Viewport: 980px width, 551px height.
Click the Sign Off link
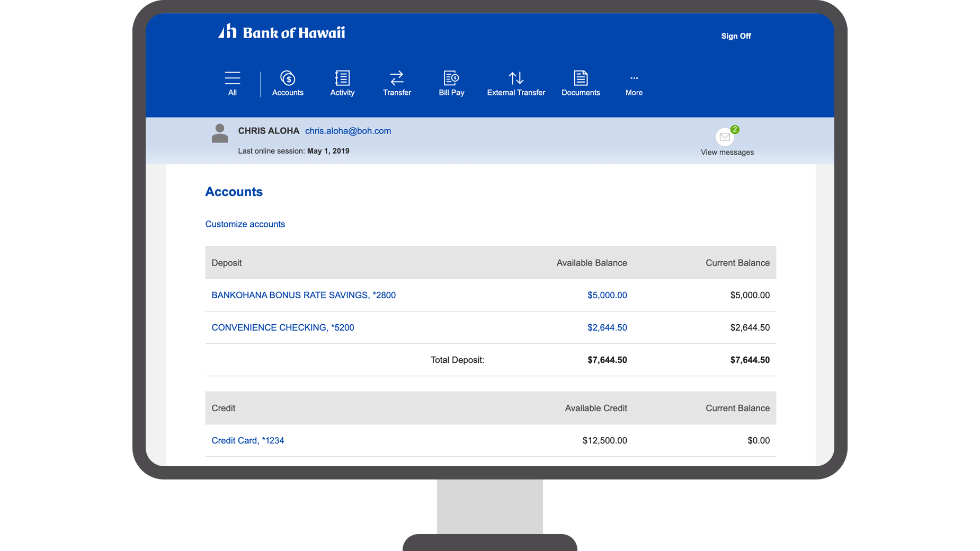[736, 36]
